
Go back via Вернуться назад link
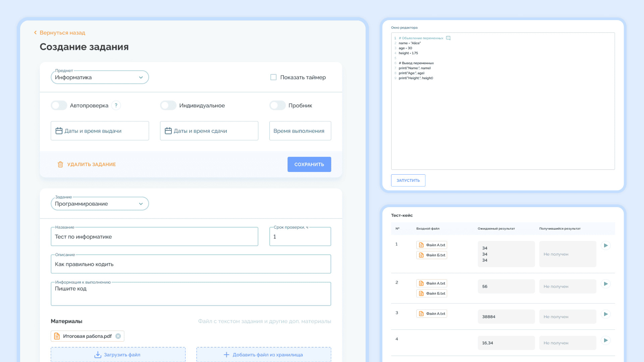pos(60,33)
